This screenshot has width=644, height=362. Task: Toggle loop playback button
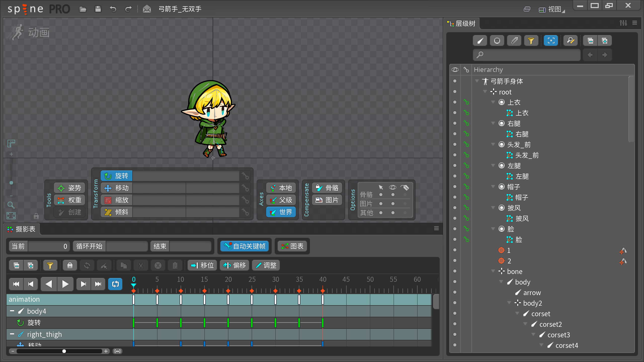pyautogui.click(x=115, y=284)
